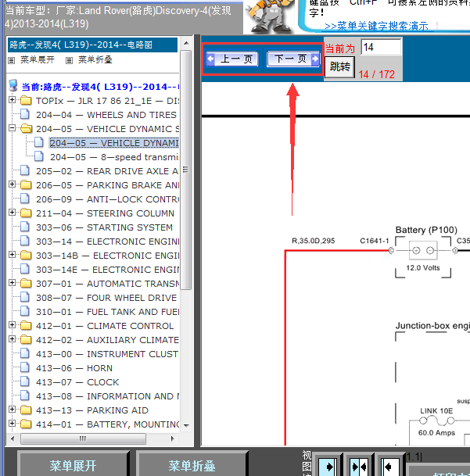Expand the 303-14B ELECTRONIC ENGINE folder
The height and width of the screenshot is (476, 470).
(12, 255)
